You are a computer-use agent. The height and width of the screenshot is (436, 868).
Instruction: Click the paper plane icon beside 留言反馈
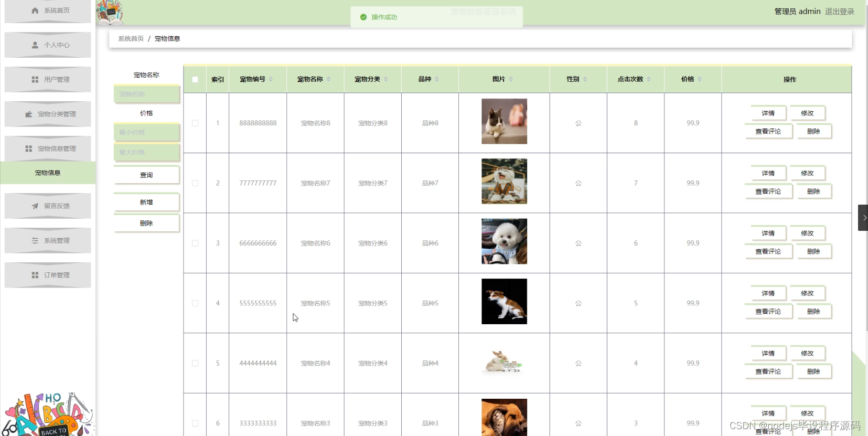(x=35, y=206)
